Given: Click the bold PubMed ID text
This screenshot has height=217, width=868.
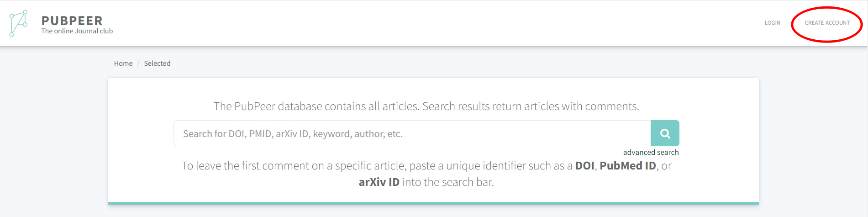Looking at the screenshot, I should [x=627, y=166].
